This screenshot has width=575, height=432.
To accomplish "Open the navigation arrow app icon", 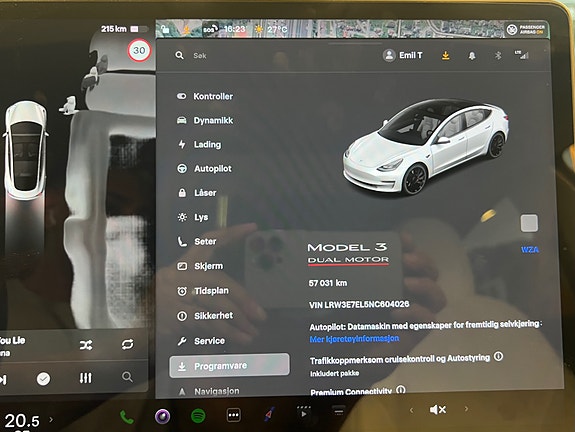I will coord(269,414).
